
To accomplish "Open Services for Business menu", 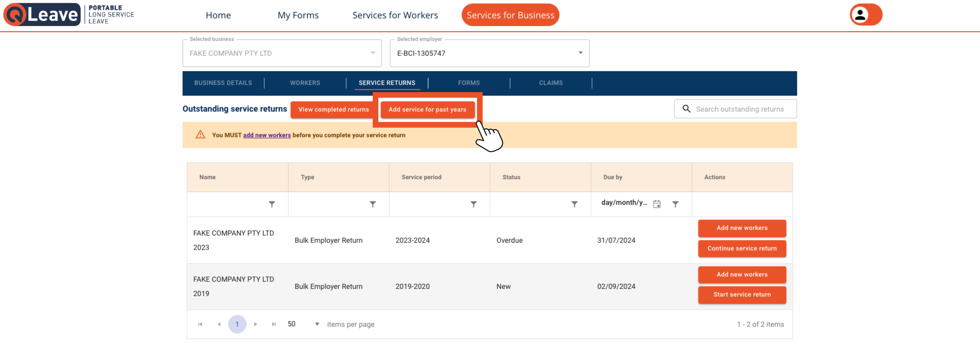I will (x=510, y=15).
